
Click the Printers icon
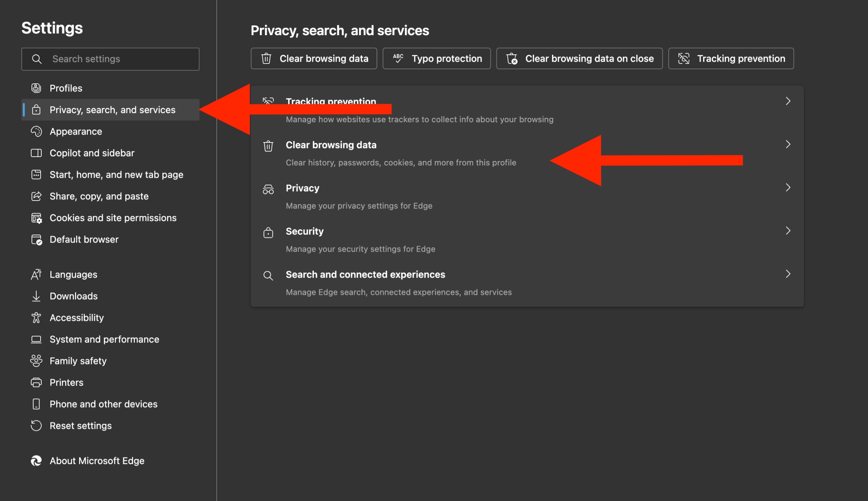click(36, 382)
